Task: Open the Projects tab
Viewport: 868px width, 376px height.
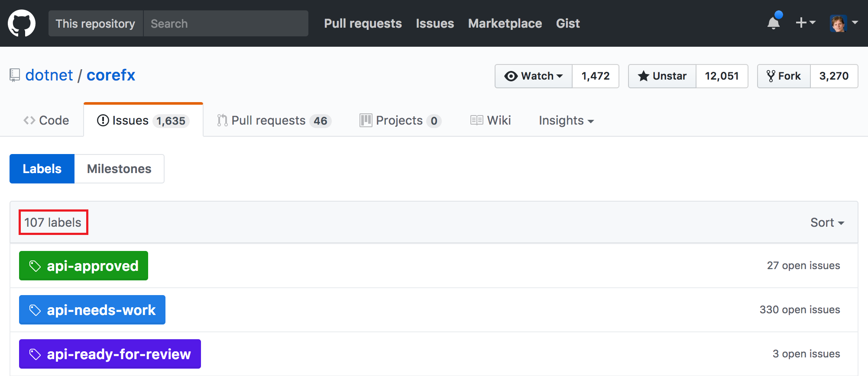Action: click(401, 120)
